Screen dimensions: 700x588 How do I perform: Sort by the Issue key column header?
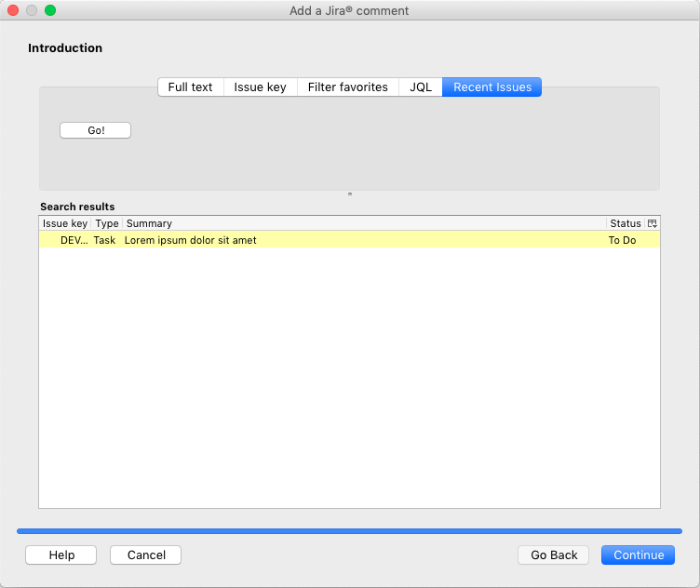(x=65, y=223)
